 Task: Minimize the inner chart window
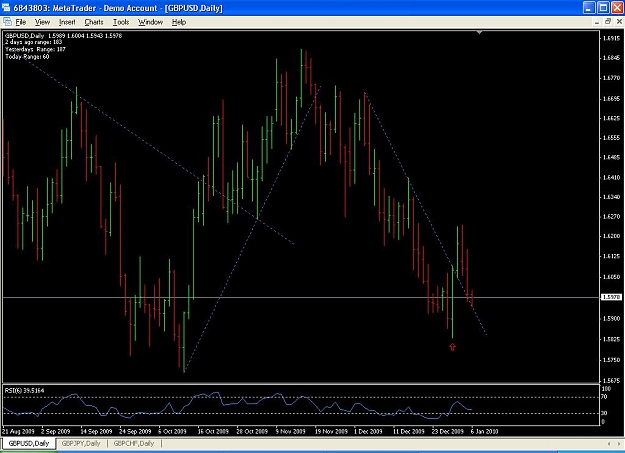[597, 22]
